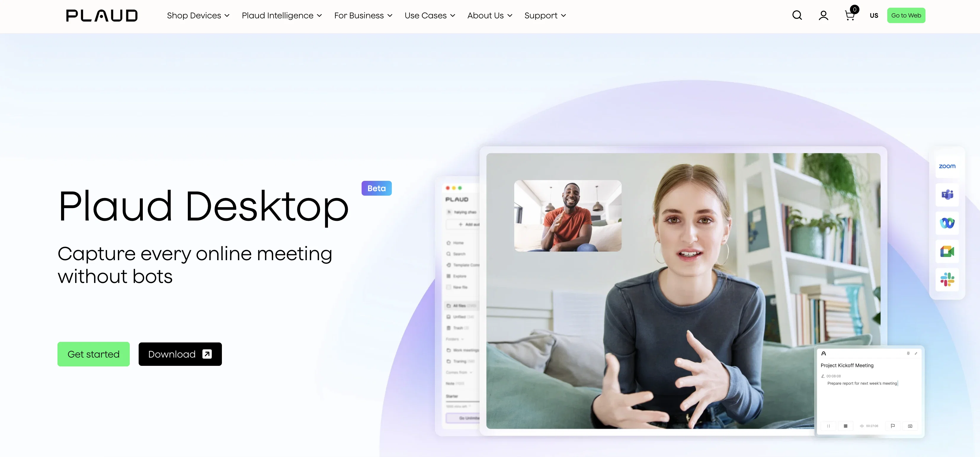The height and width of the screenshot is (457, 980).
Task: Select All files in the sidebar
Action: click(x=462, y=305)
